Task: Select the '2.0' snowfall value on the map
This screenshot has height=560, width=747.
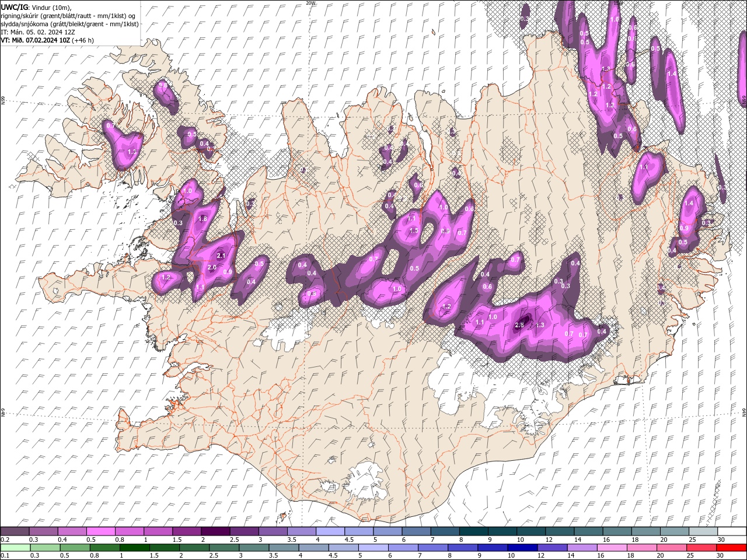Action: 212,267
